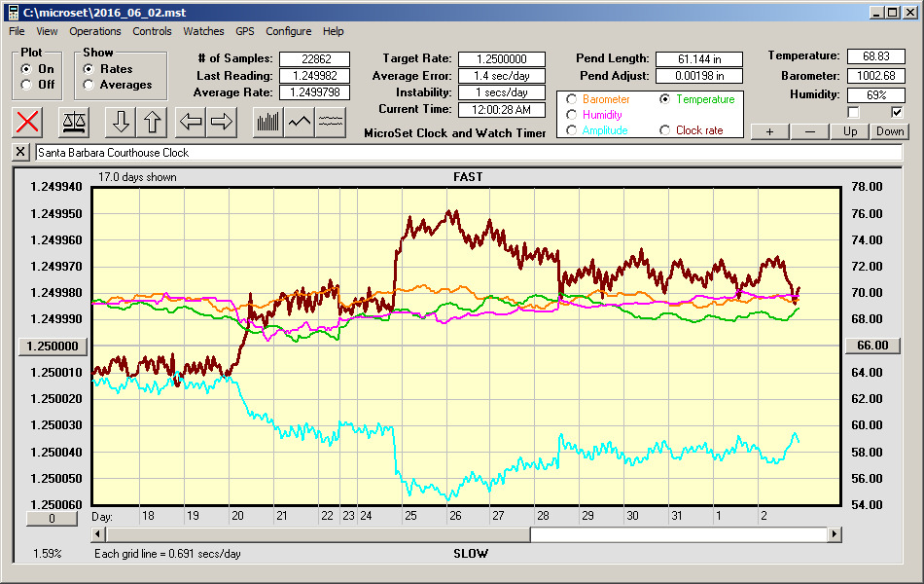The width and height of the screenshot is (924, 584).
Task: Tick the unchecked box under Humidity
Action: (853, 112)
